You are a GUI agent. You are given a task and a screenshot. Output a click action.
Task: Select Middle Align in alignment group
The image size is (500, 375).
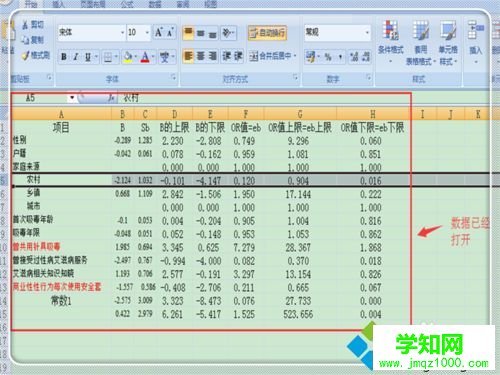(201, 33)
